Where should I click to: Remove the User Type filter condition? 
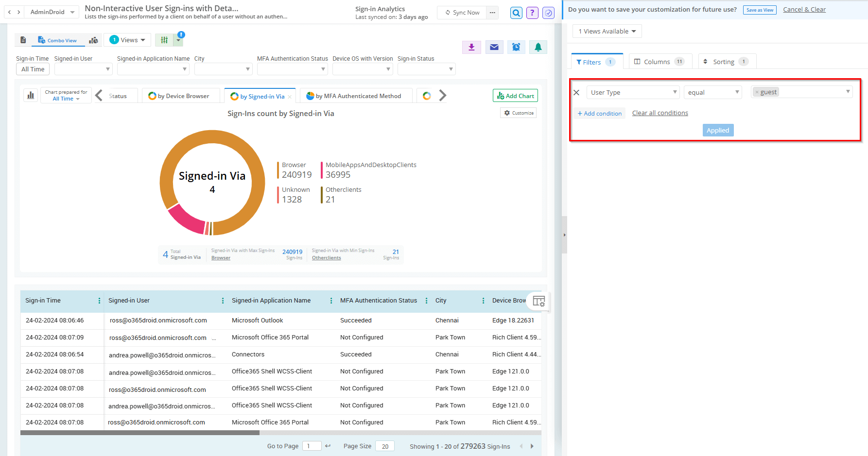tap(576, 92)
